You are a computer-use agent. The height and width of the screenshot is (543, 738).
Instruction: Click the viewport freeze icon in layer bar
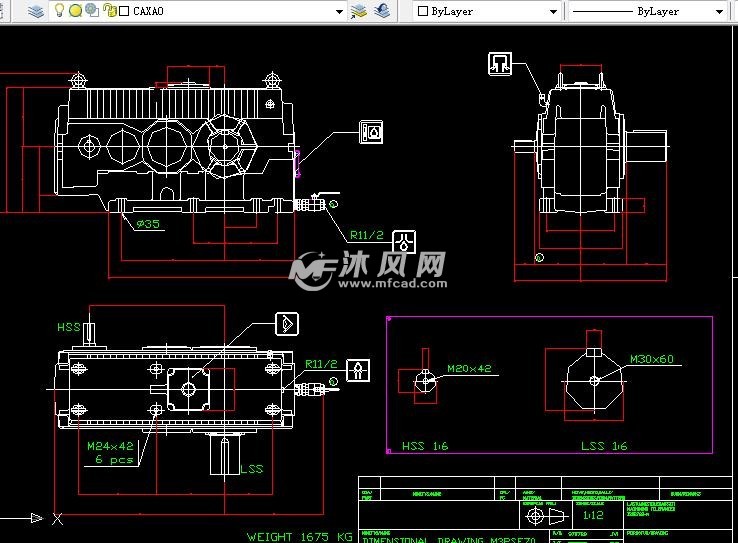tap(91, 11)
